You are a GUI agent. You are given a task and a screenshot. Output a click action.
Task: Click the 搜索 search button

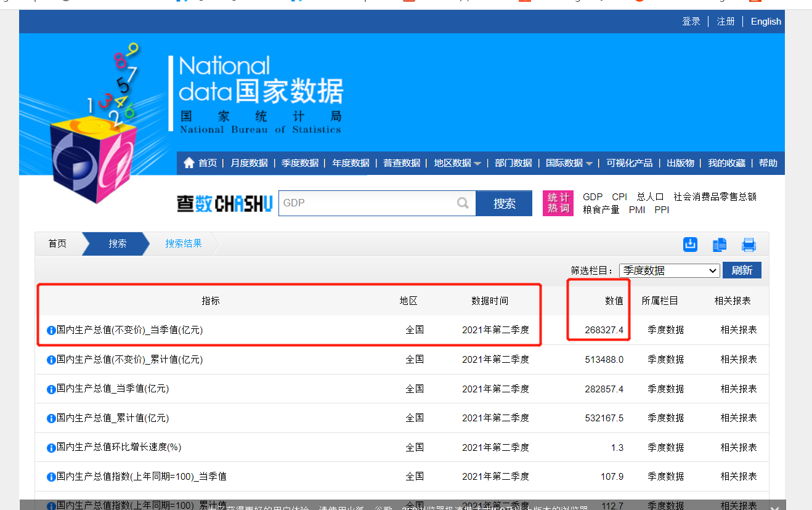504,203
